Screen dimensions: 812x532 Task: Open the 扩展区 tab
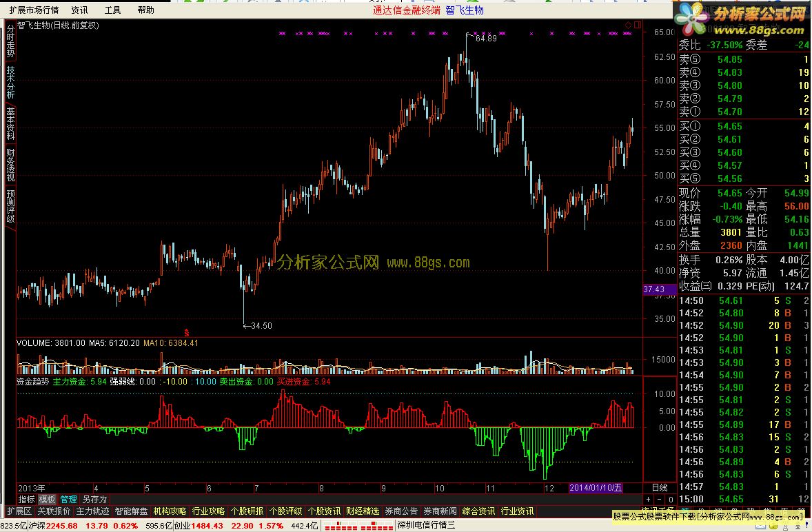point(19,511)
